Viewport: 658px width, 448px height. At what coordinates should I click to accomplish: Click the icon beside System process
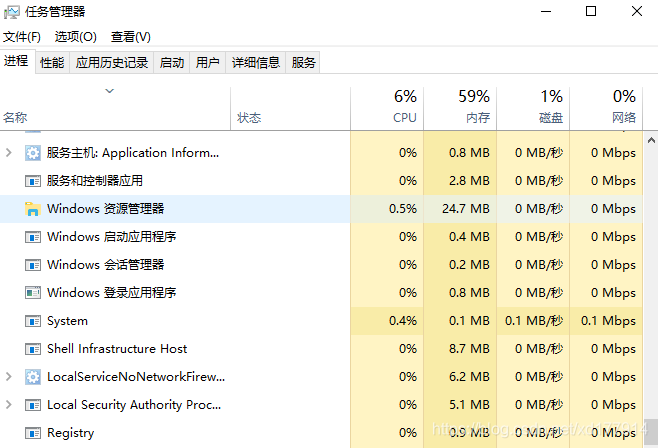coord(33,321)
